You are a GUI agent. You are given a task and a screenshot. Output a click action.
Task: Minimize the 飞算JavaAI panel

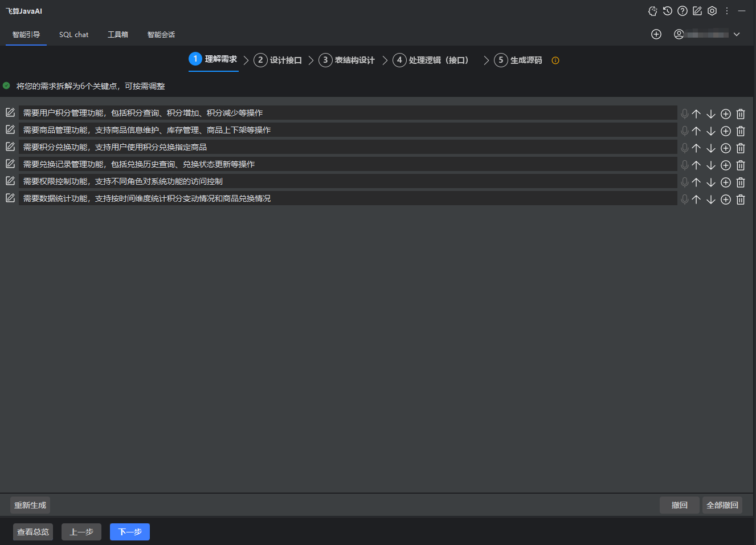pyautogui.click(x=742, y=11)
